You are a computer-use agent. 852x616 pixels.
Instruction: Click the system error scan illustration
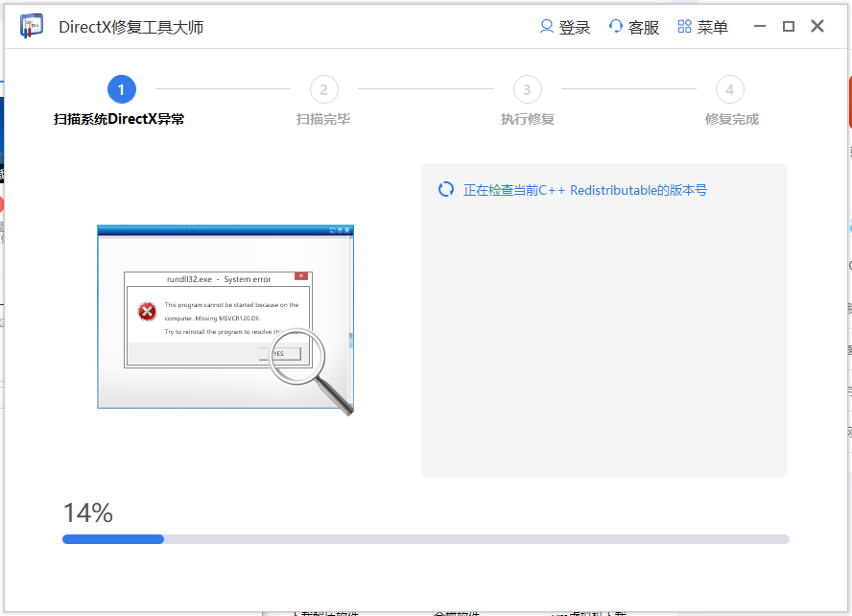[225, 320]
